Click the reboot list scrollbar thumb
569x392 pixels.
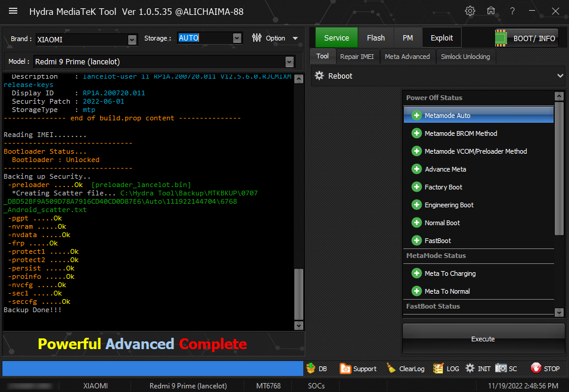pos(559,169)
